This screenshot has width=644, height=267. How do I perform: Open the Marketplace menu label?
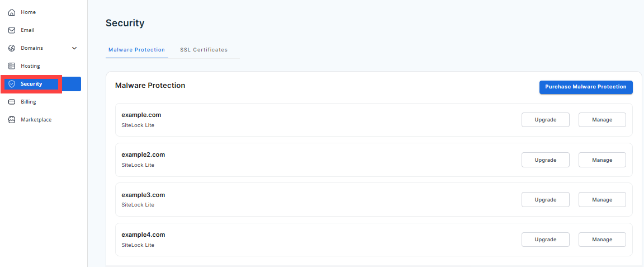(x=36, y=120)
